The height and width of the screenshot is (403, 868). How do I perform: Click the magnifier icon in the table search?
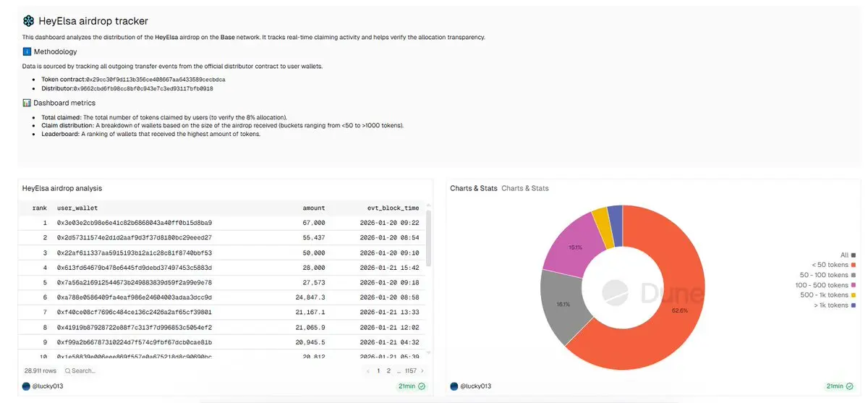pyautogui.click(x=67, y=370)
